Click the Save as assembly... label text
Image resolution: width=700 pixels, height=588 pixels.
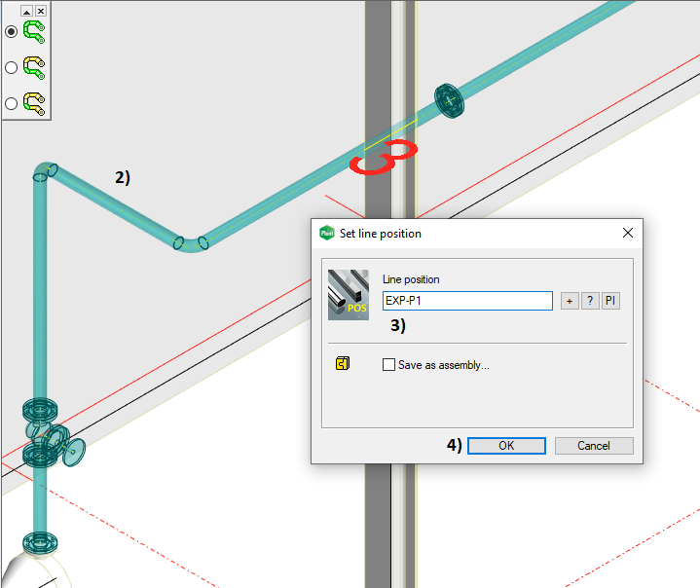[x=444, y=365]
